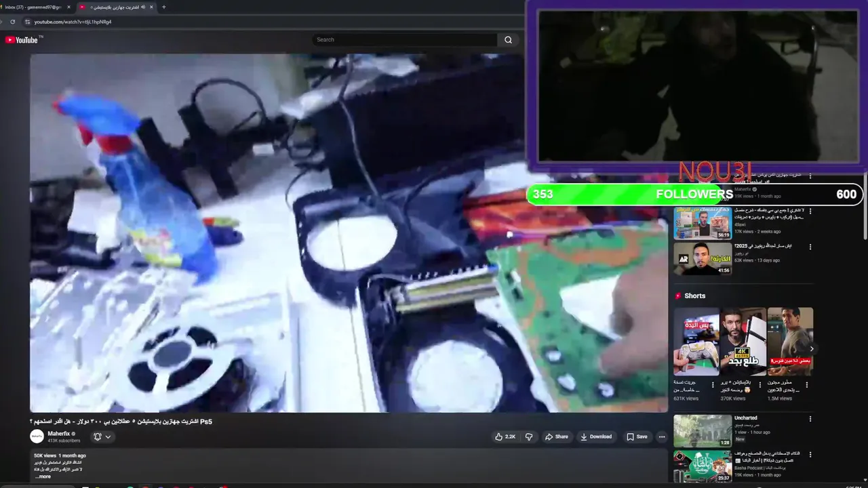This screenshot has height=488, width=868.
Task: Share the video
Action: tap(557, 436)
